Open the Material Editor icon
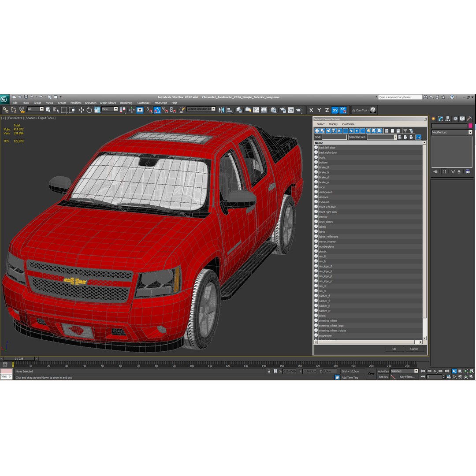The width and height of the screenshot is (476, 476). pyautogui.click(x=274, y=110)
